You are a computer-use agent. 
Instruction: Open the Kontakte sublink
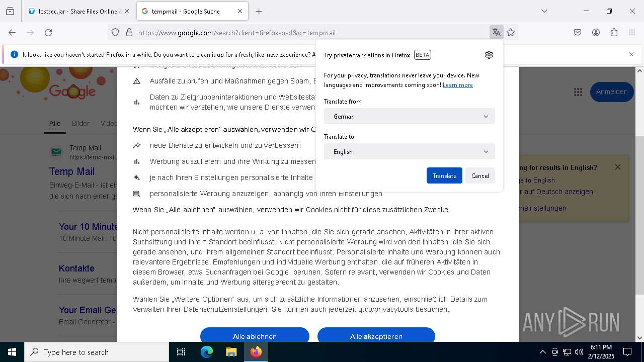point(76,268)
